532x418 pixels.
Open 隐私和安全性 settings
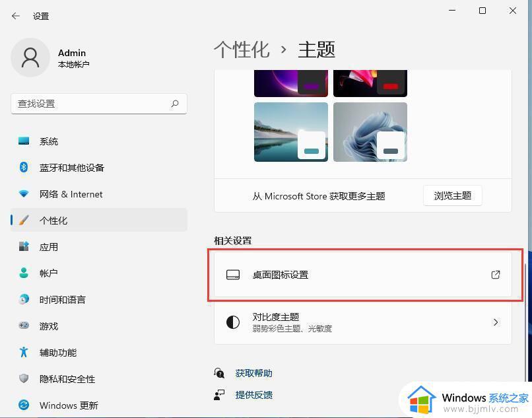99,378
